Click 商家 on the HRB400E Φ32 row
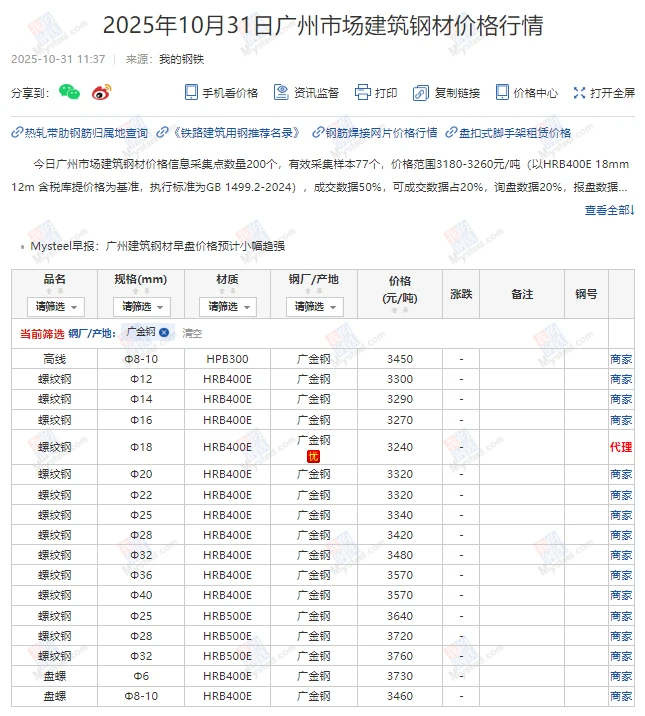 [621, 555]
